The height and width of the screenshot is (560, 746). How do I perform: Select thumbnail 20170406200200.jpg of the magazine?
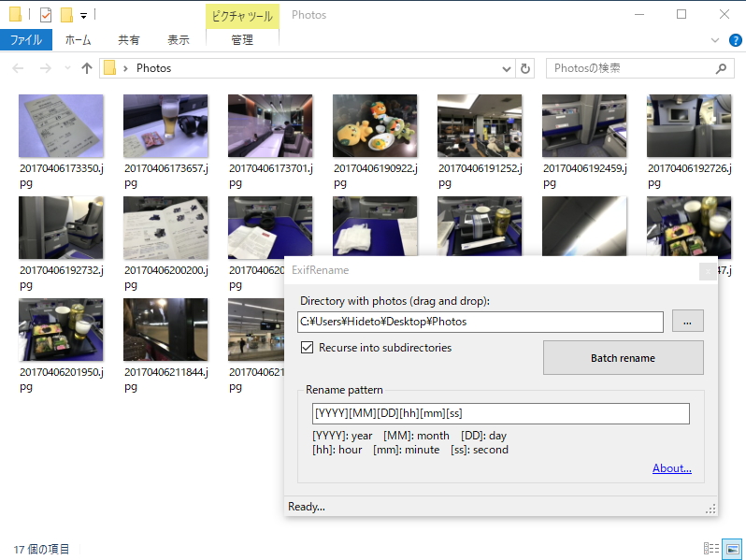[165, 227]
